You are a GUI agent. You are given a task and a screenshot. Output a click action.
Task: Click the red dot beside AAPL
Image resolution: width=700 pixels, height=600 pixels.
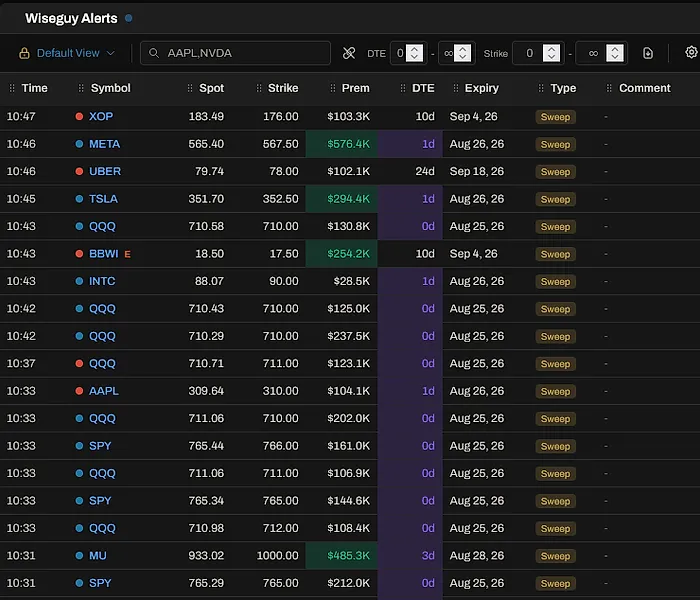pyautogui.click(x=79, y=391)
